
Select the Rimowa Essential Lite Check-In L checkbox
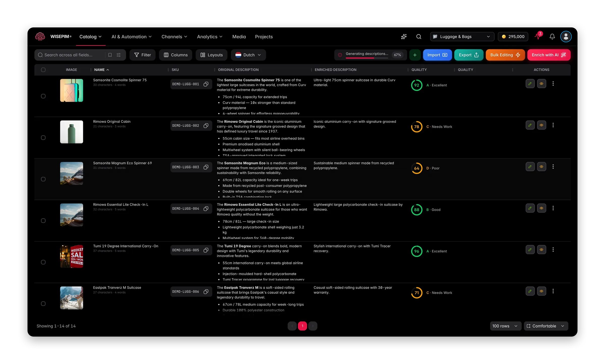[x=43, y=221]
